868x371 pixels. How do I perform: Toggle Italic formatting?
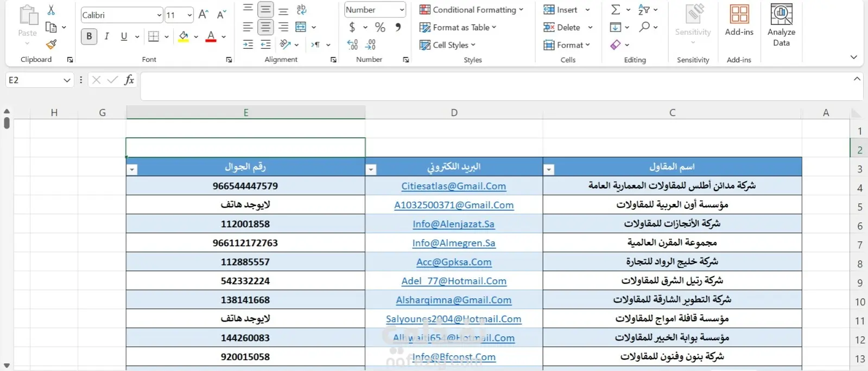107,36
